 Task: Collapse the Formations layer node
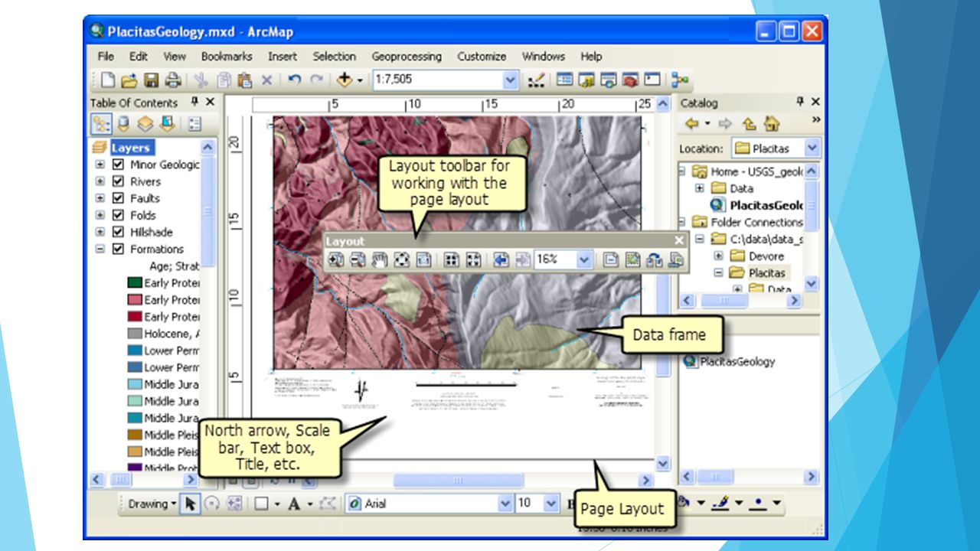pos(100,249)
